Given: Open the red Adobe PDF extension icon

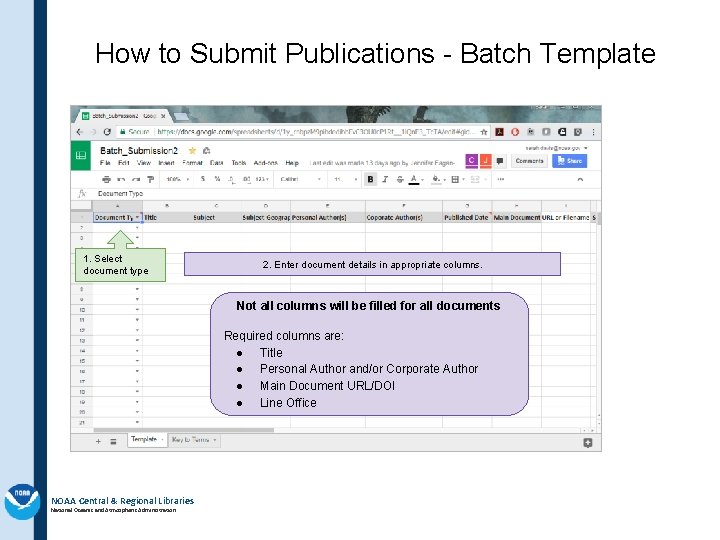Looking at the screenshot, I should coord(499,132).
